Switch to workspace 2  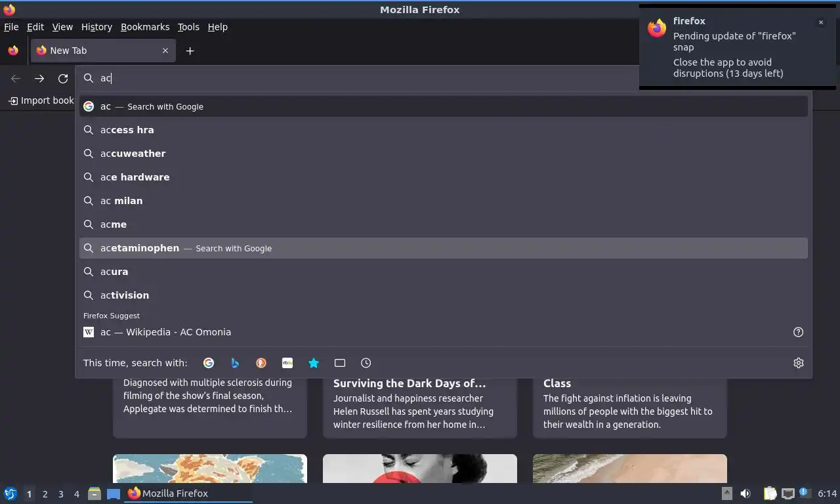(x=45, y=493)
